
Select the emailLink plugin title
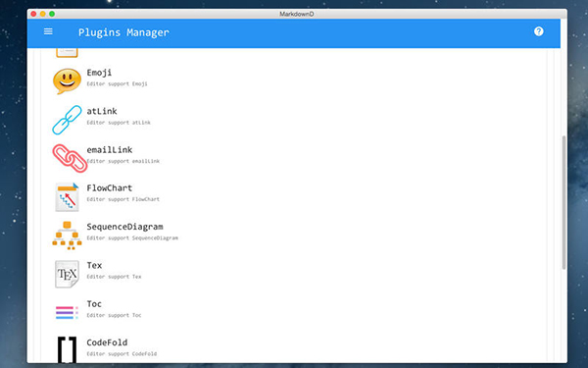pos(110,150)
